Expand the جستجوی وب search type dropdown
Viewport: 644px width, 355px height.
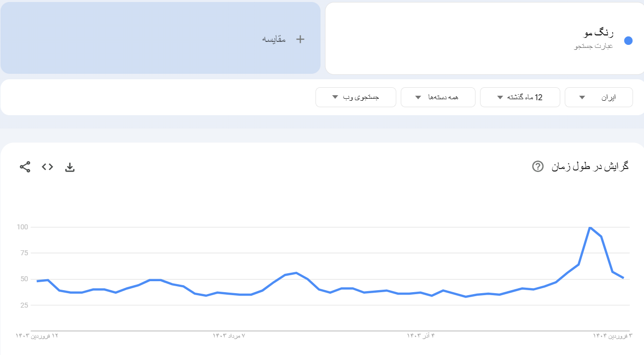[356, 97]
